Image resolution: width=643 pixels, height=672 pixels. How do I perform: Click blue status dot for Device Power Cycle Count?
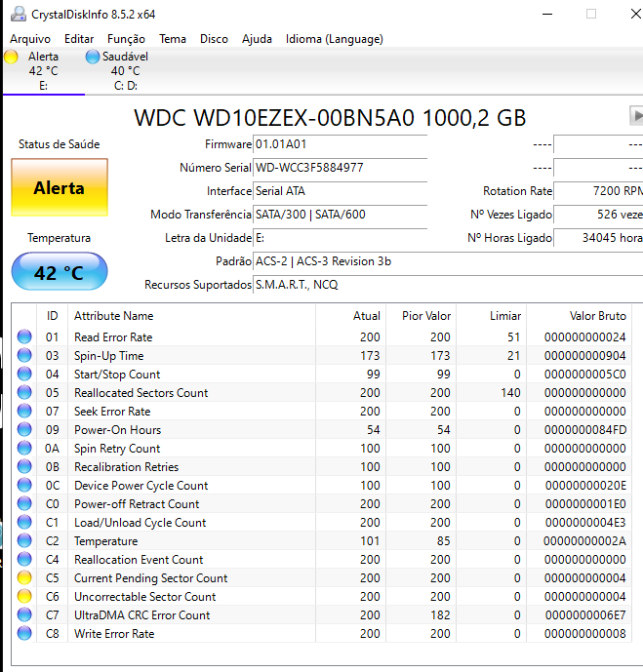(24, 485)
